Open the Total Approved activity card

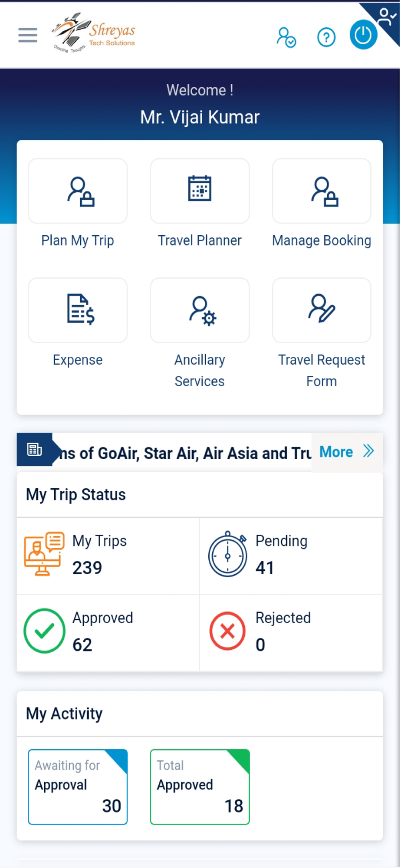(x=200, y=786)
